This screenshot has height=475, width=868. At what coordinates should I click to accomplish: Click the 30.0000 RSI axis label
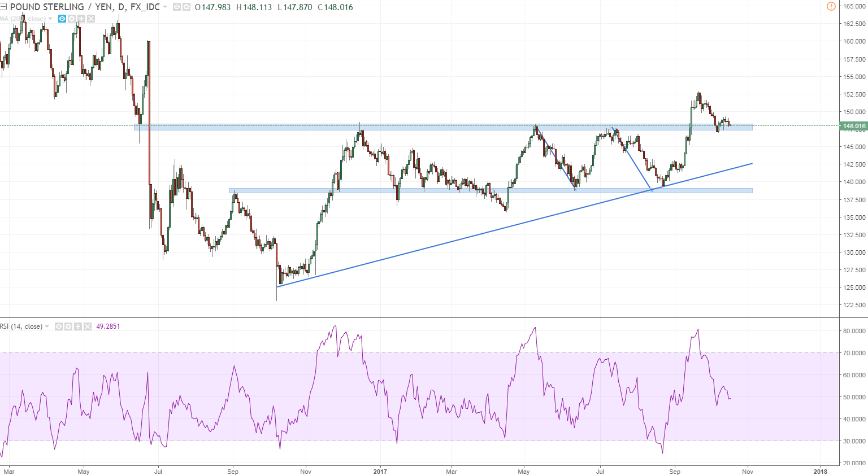pos(854,441)
